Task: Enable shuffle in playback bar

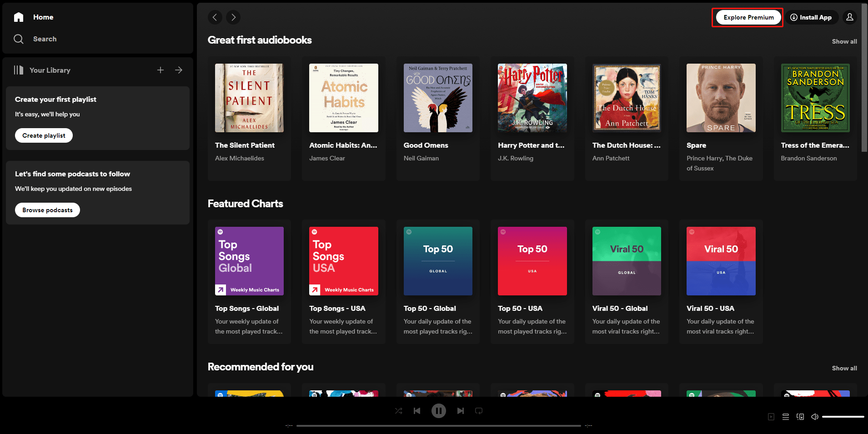Action: (399, 411)
